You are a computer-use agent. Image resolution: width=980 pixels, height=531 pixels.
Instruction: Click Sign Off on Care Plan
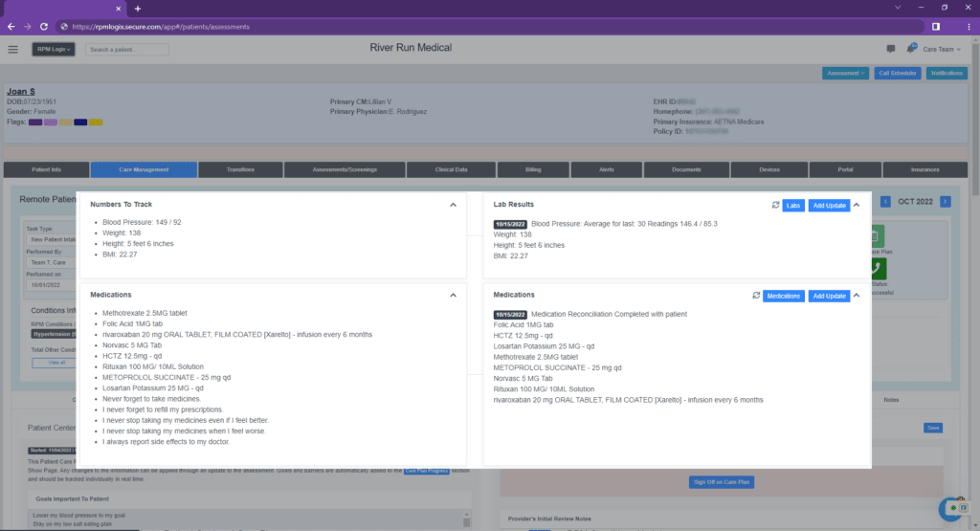[722, 482]
